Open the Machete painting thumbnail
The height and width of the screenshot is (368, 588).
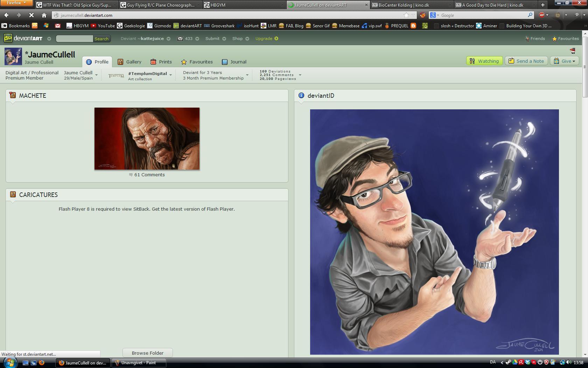(x=147, y=138)
